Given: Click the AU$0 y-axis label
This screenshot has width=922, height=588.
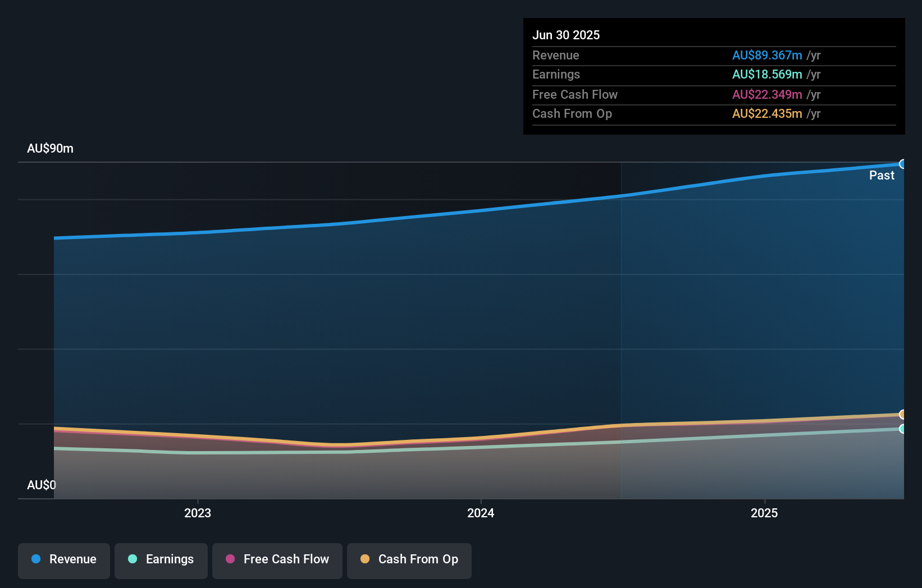Looking at the screenshot, I should coord(42,485).
